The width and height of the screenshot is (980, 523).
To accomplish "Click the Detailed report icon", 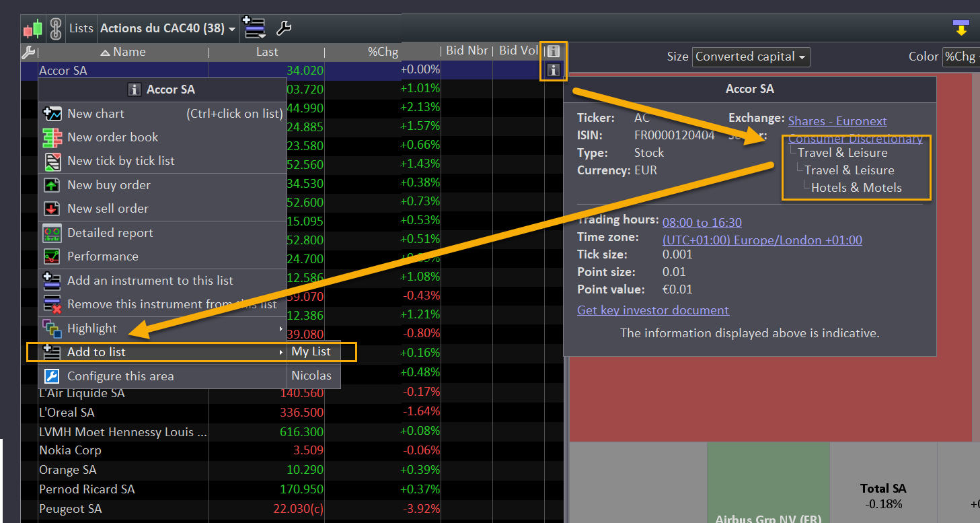I will (52, 233).
